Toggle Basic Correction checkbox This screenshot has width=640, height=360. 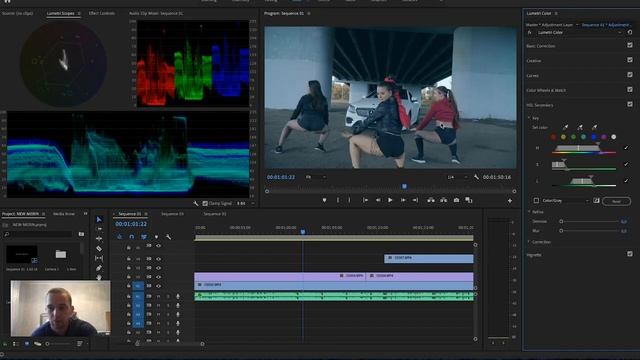(630, 45)
